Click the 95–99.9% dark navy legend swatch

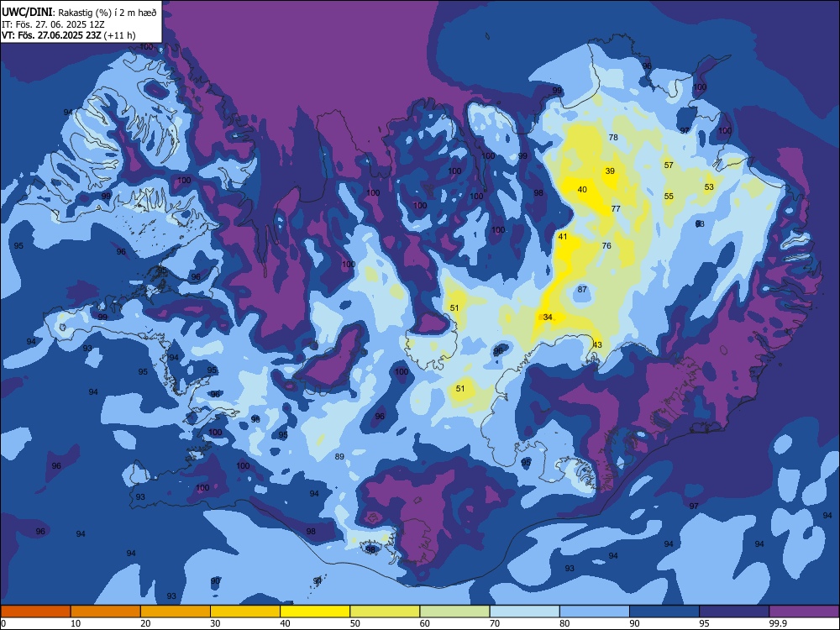(734, 612)
